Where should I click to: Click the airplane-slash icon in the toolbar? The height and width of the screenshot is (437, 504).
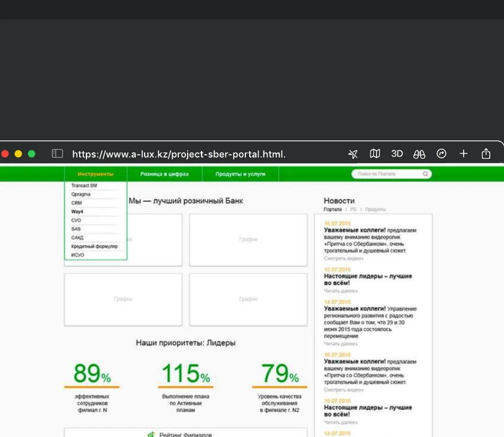(353, 154)
